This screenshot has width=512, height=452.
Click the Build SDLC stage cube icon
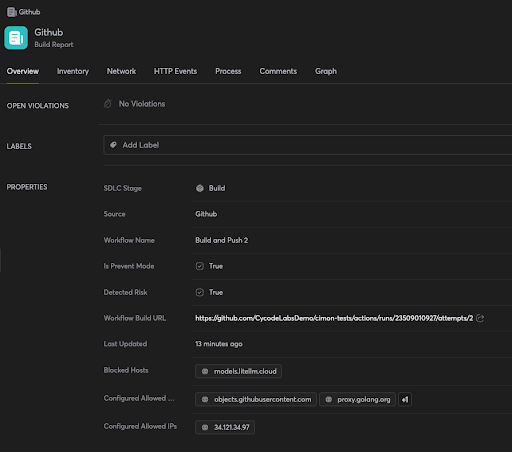coord(200,188)
